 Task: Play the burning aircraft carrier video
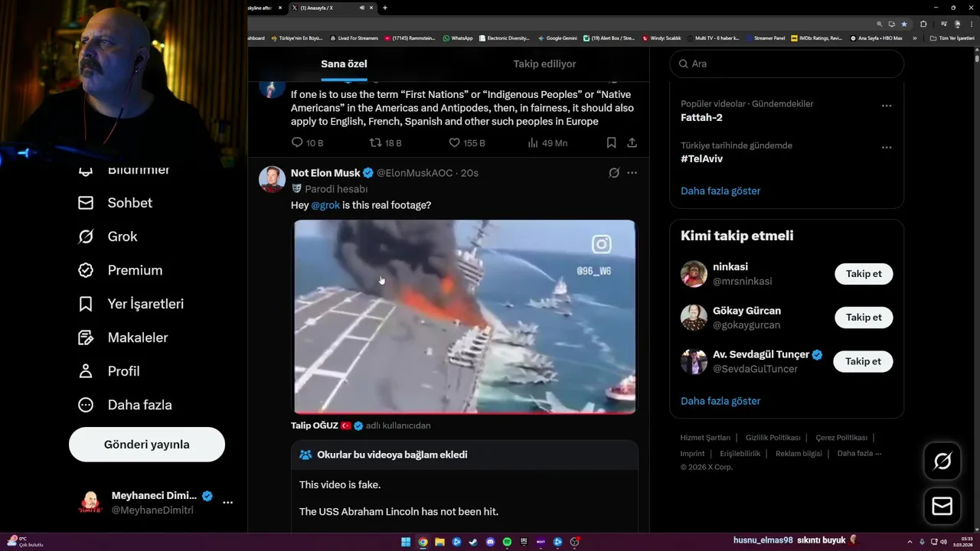click(465, 317)
